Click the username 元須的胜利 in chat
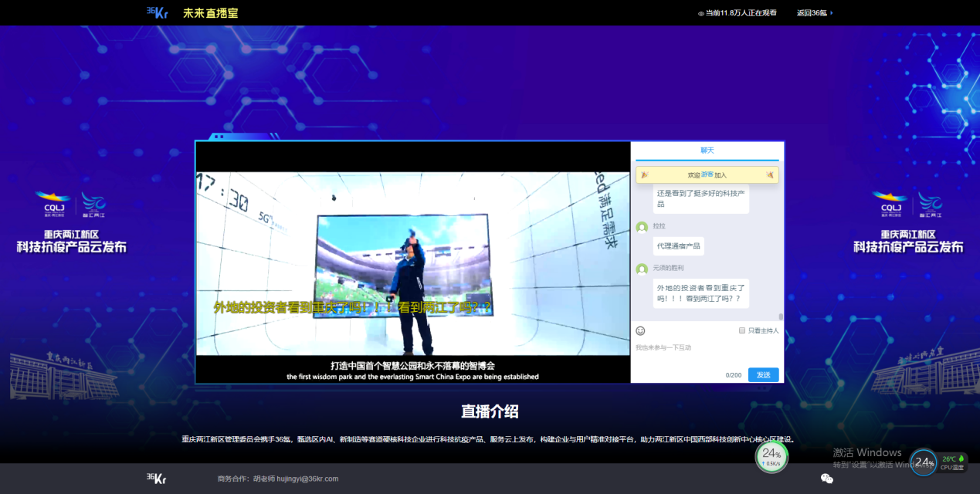Image resolution: width=980 pixels, height=494 pixels. point(668,268)
